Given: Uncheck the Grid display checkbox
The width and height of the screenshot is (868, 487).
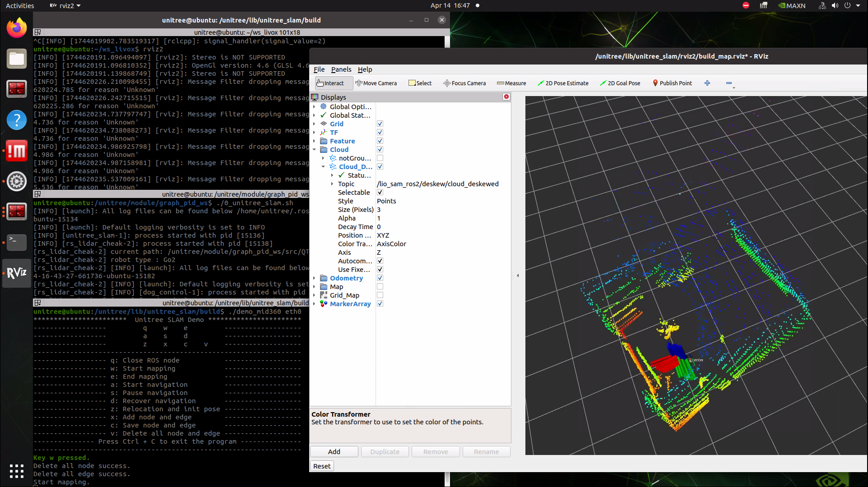Looking at the screenshot, I should tap(380, 124).
